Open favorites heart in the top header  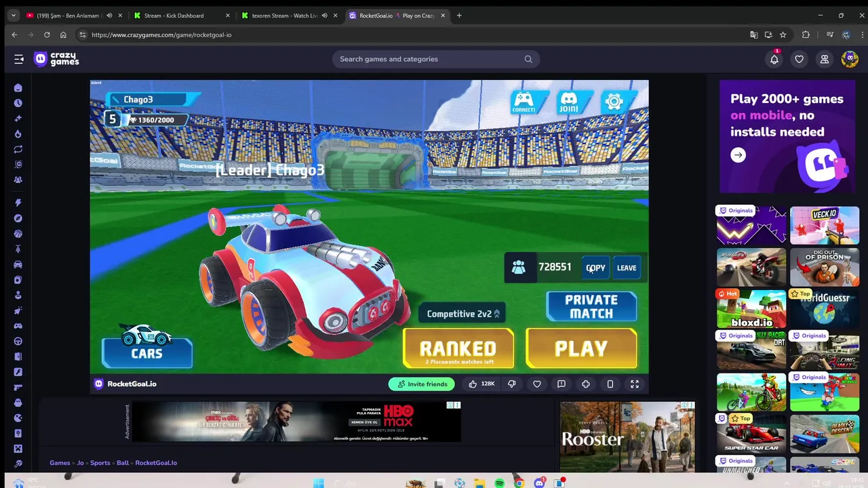click(x=800, y=60)
